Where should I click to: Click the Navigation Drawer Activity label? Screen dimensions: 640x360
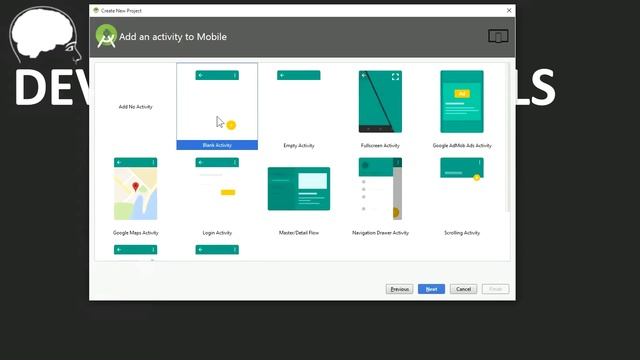pyautogui.click(x=380, y=233)
